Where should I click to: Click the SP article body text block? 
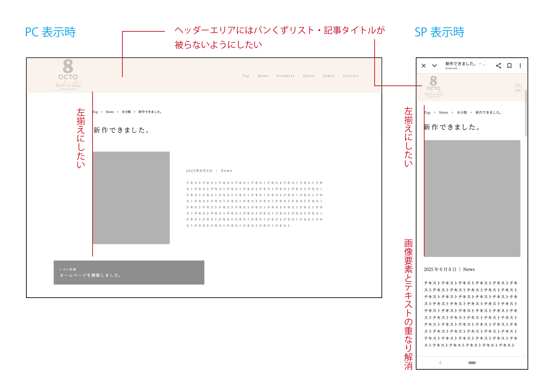[x=471, y=314]
